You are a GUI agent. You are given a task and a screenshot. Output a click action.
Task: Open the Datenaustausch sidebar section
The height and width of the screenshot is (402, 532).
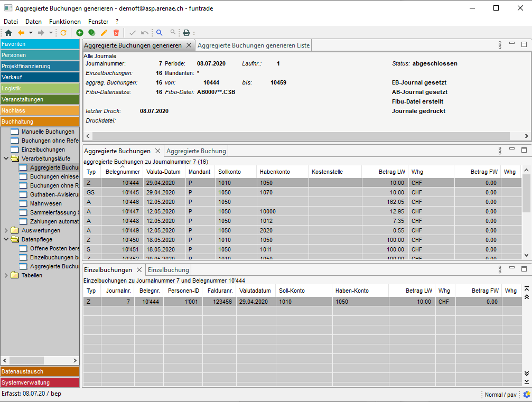tap(40, 371)
